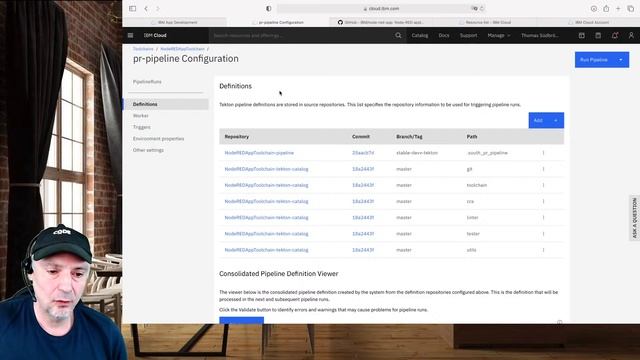Viewport: 640px width, 360px height.
Task: Click the Run Pipeline button
Action: tap(594, 60)
